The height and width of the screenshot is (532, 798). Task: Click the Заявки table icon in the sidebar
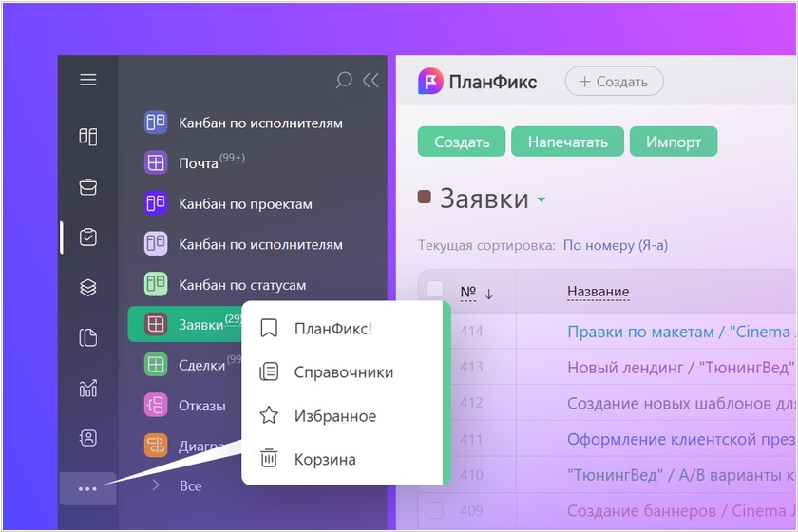(x=156, y=324)
